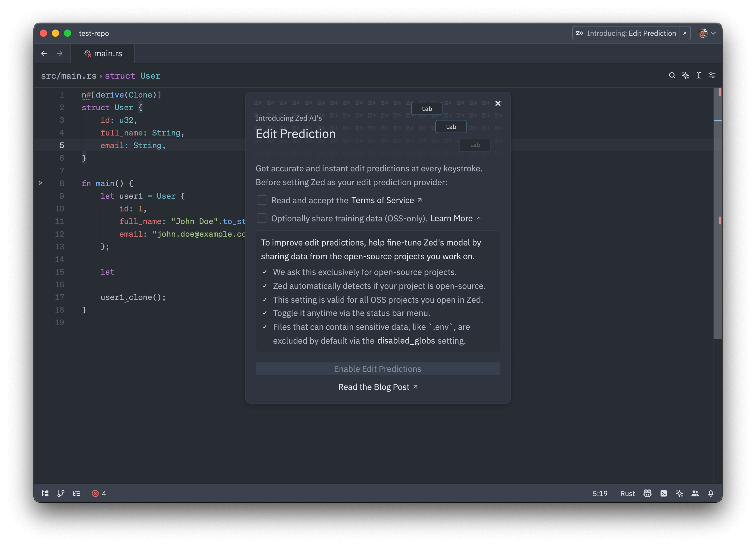Click the editor vertical scrollbar thumb
756x547 pixels.
(x=718, y=213)
